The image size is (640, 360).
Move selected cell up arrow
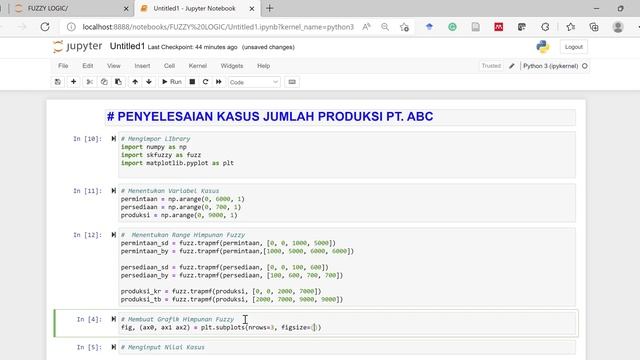click(135, 82)
